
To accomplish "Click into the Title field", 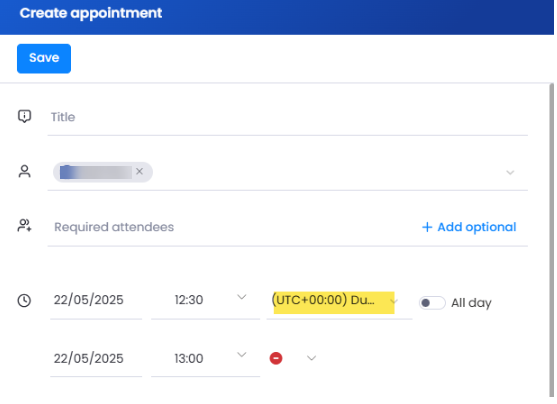I will point(288,117).
